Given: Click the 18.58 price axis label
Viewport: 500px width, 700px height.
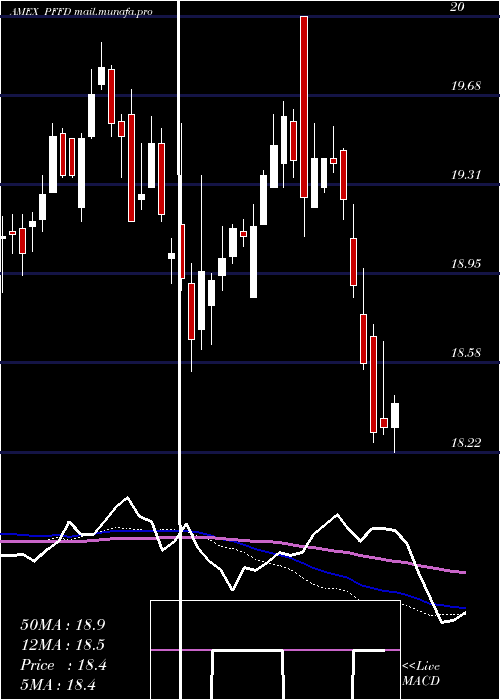Looking at the screenshot, I should 466,353.
